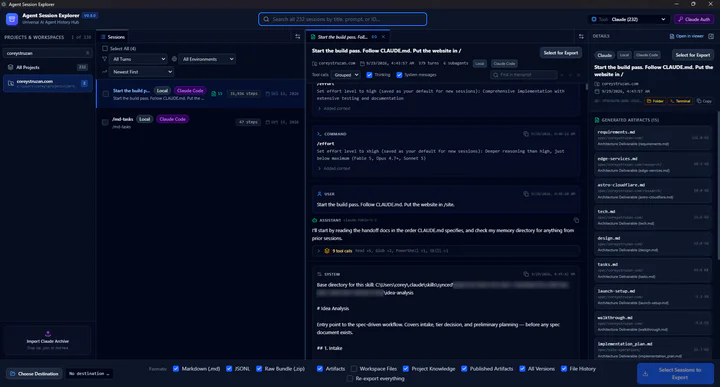Click the globe icon beside All Environments
This screenshot has width=720, height=387.
coord(174,59)
